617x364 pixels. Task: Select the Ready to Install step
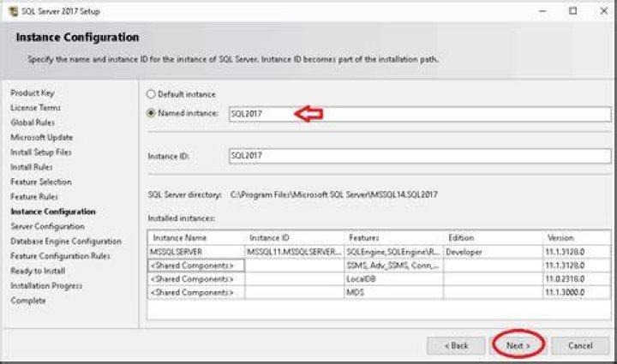tap(38, 271)
